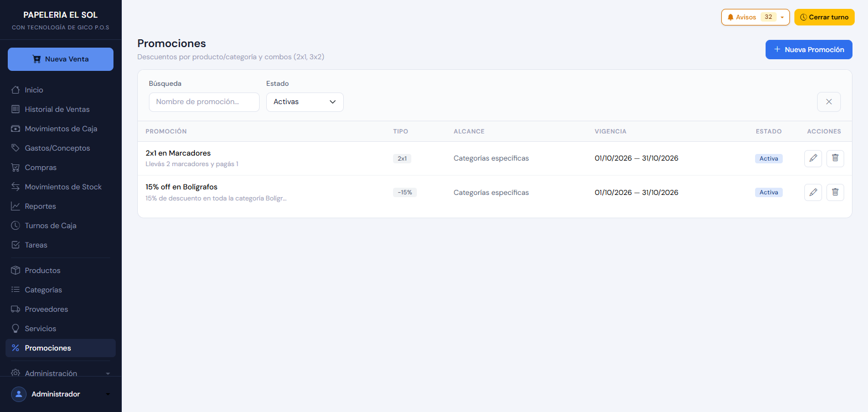
Task: Click the shopping cart icon in Nueva Venta
Action: [37, 59]
